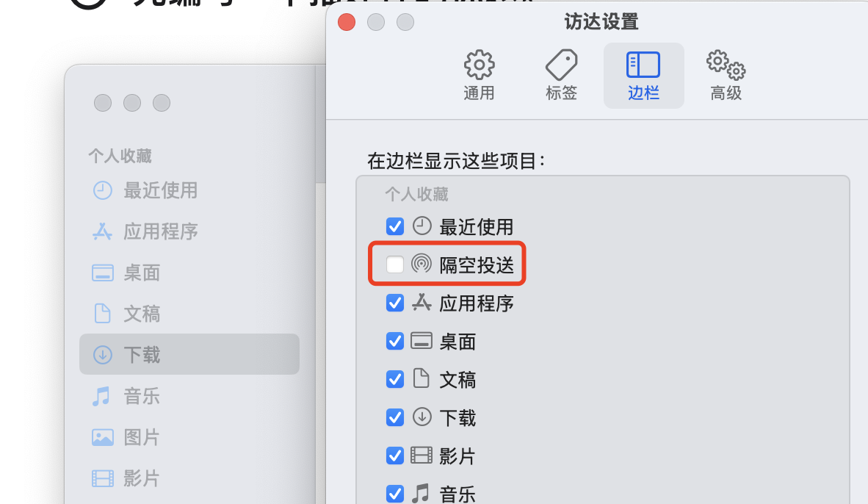Viewport: 868px width, 504px height.
Task: Uncheck the 最近使用 checkbox in settings
Action: pyautogui.click(x=394, y=226)
